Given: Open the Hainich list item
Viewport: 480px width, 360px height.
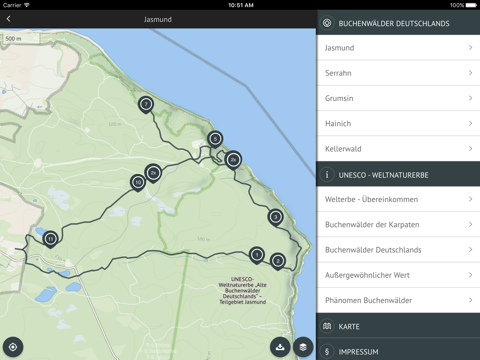Looking at the screenshot, I should (x=398, y=123).
